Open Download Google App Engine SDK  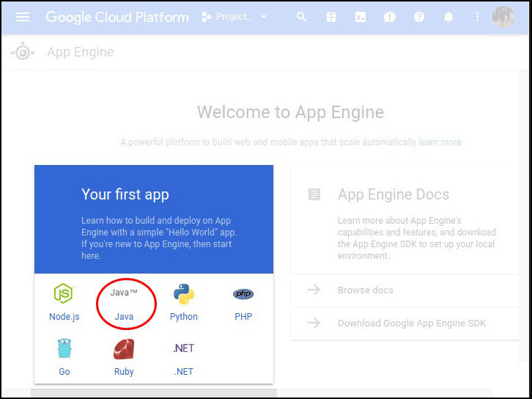[412, 323]
